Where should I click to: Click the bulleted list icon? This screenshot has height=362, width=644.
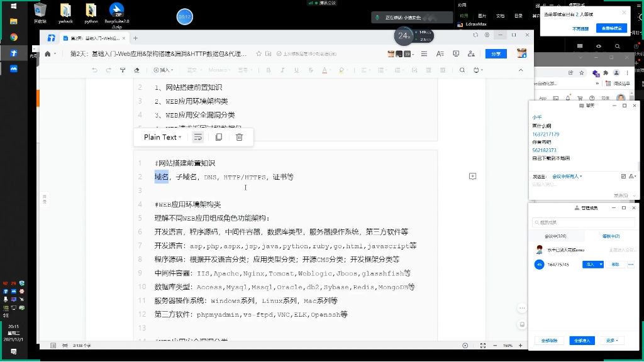382,70
